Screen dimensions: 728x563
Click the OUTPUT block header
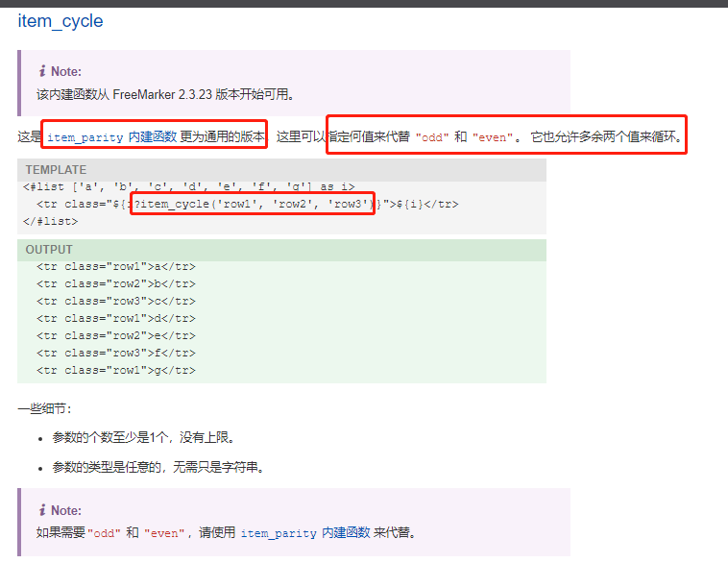[x=281, y=250]
